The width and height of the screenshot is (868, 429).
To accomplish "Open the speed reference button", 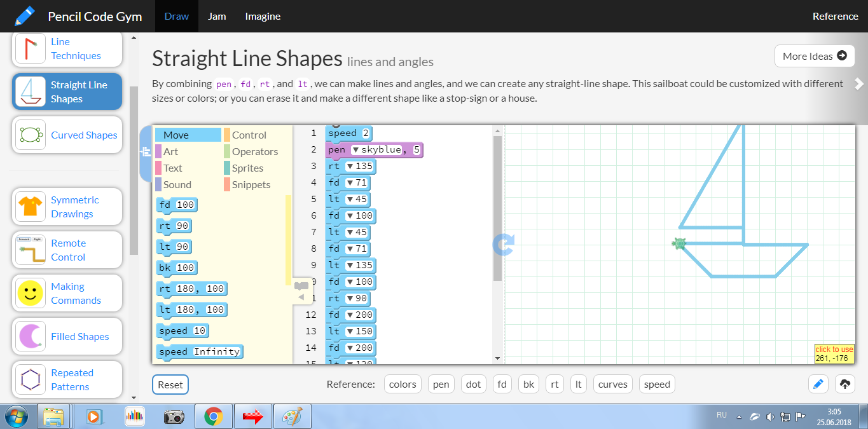I will click(657, 384).
